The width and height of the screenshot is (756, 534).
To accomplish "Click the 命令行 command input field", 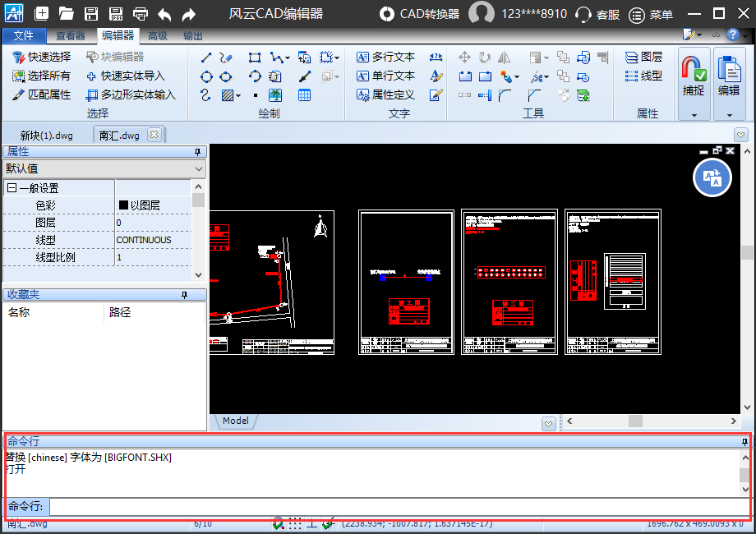I will (x=399, y=507).
